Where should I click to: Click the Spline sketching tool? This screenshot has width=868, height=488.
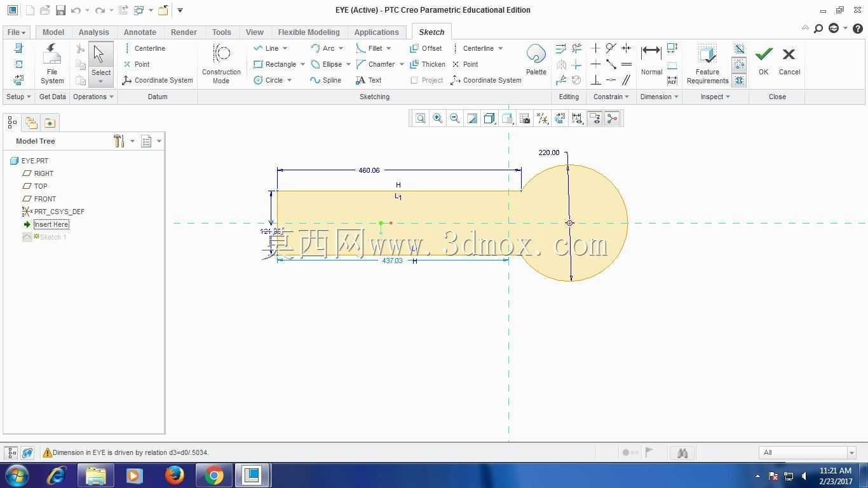point(325,80)
